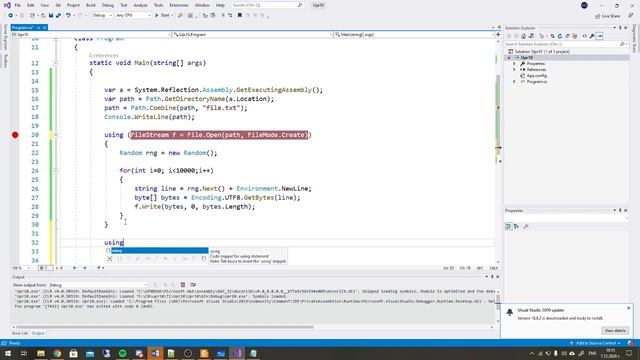Close the Program.cs editor tab
This screenshot has height=360, width=640.
44,27
